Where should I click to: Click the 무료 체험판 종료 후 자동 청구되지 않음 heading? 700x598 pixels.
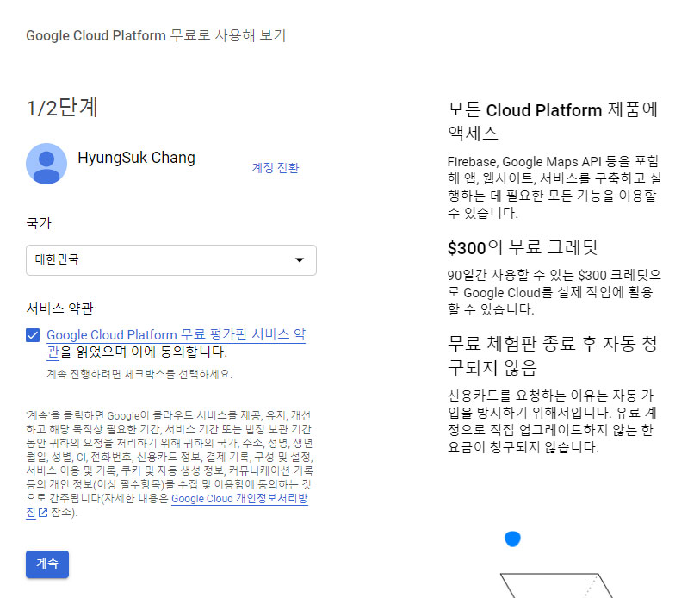pyautogui.click(x=553, y=355)
